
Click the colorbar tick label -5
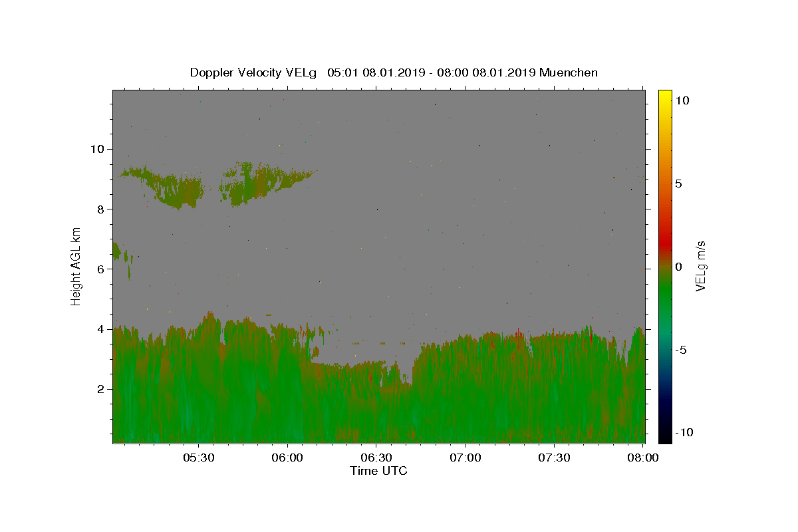tap(682, 350)
